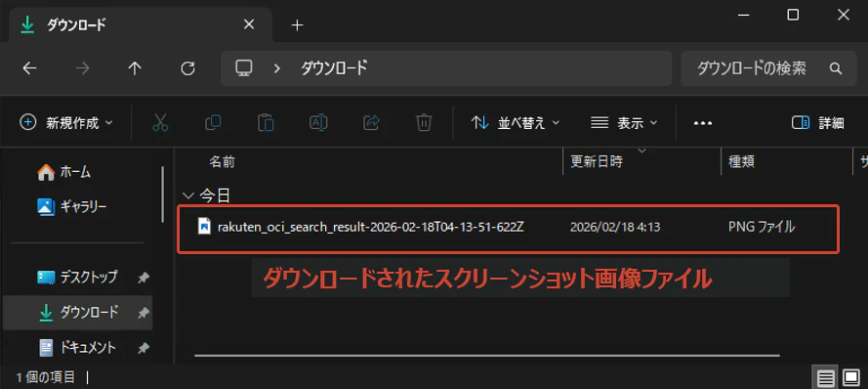The width and height of the screenshot is (868, 389).
Task: Open the 並べ替え sort dropdown
Action: tap(516, 123)
